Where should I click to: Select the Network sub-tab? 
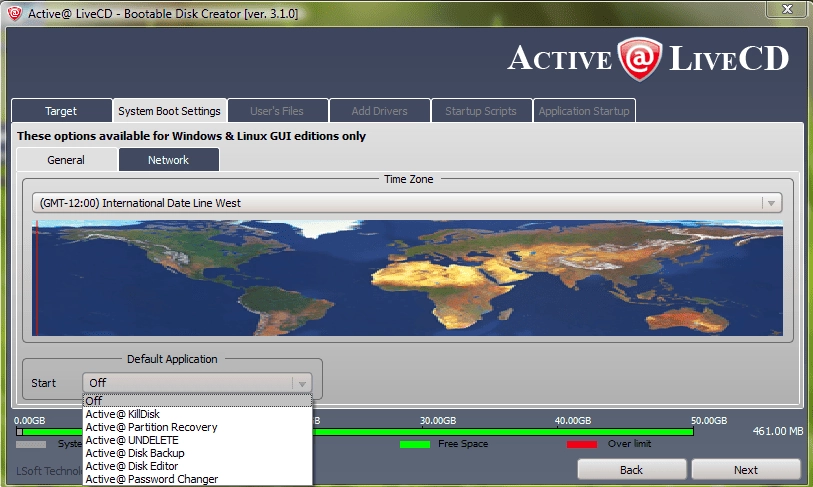(169, 160)
